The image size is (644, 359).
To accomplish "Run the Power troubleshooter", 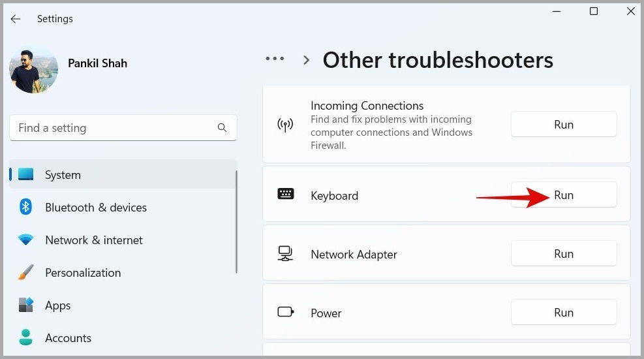I will pyautogui.click(x=564, y=313).
